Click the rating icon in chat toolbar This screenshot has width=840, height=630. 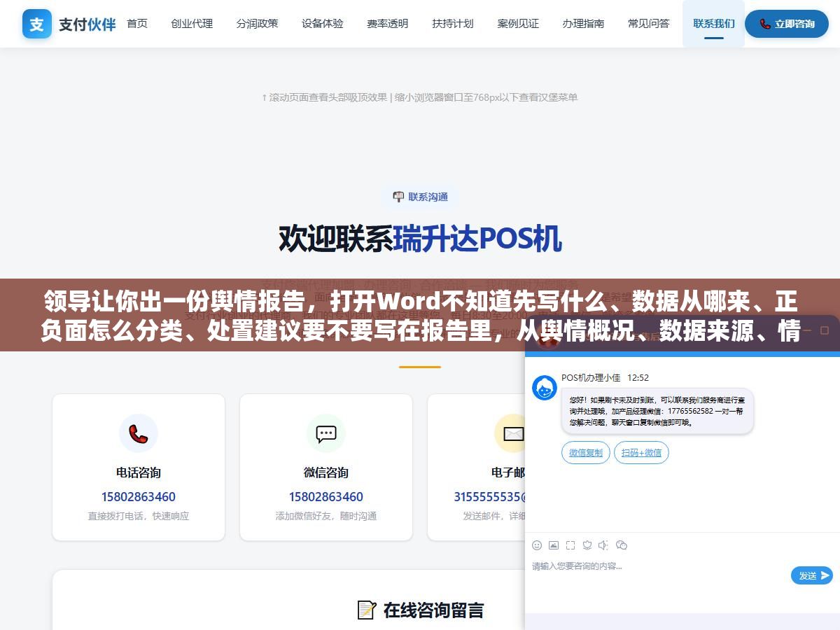click(x=587, y=545)
